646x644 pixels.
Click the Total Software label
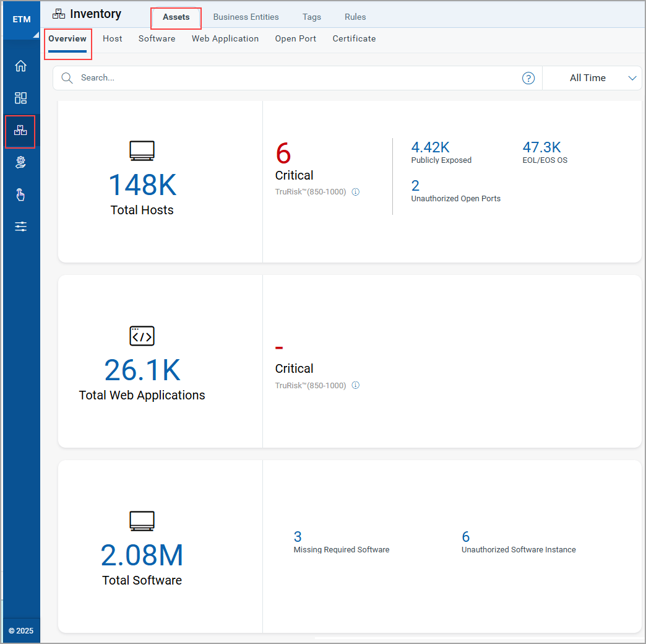pos(142,580)
